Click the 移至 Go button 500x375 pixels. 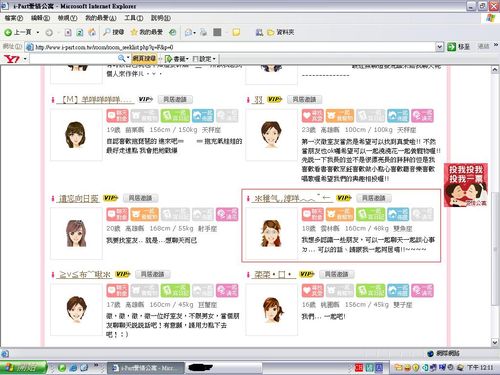pyautogui.click(x=459, y=47)
